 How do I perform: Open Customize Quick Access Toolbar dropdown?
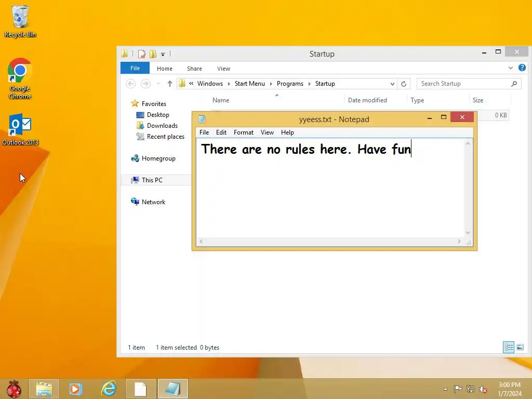(x=163, y=54)
